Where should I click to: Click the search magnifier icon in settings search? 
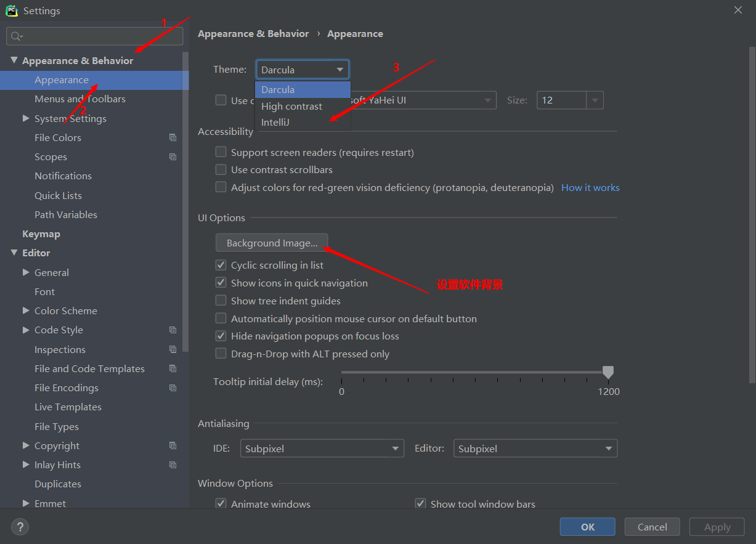[x=17, y=36]
